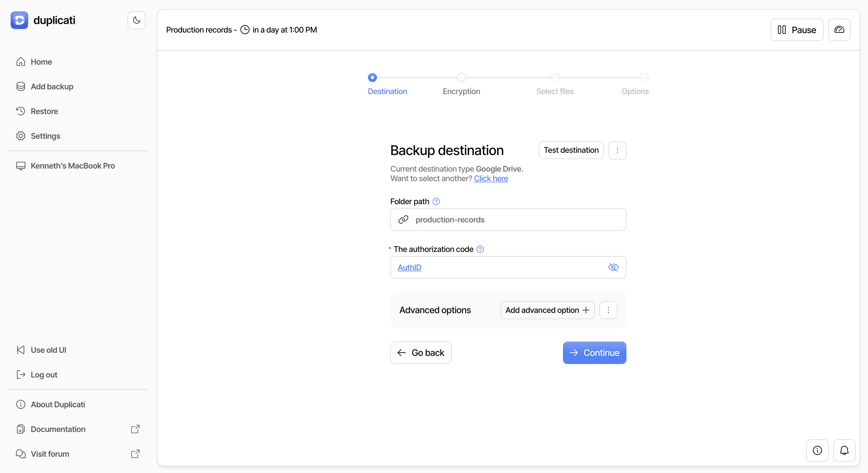
Task: Open Visit forum external link icon
Action: (135, 454)
